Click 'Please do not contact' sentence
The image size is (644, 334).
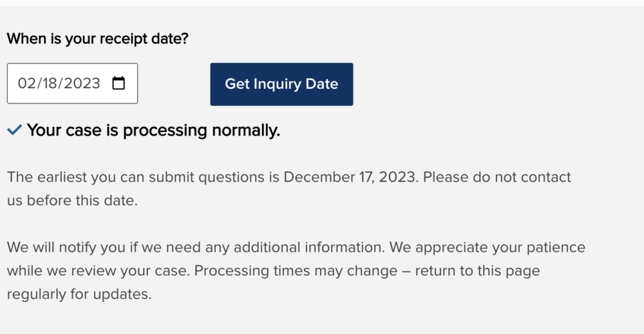pos(497,177)
